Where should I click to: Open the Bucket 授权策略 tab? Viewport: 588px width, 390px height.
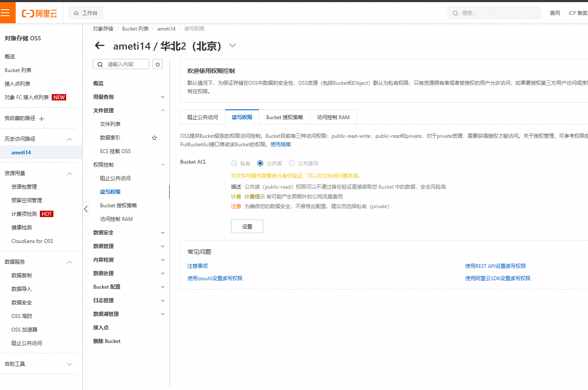coord(284,117)
